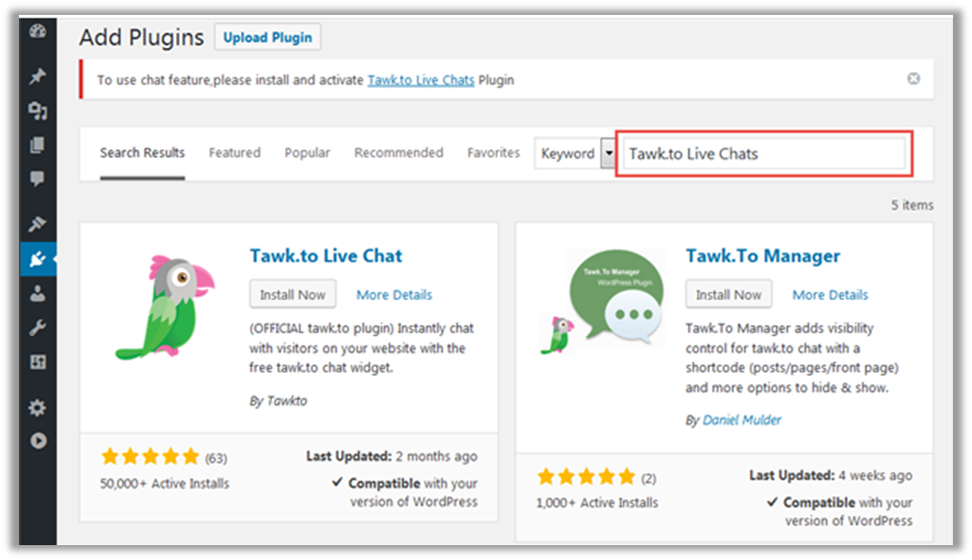
Task: Open the Dashboard icon in sidebar
Action: (38, 31)
